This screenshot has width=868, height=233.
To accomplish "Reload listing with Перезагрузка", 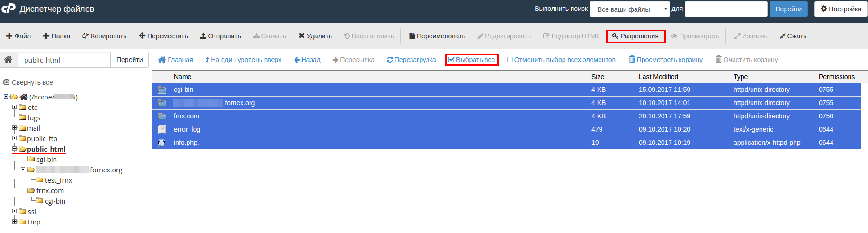I will click(x=411, y=60).
